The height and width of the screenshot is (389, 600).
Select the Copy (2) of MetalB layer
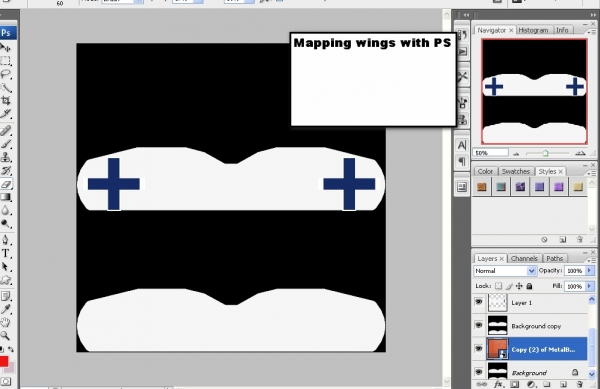pos(536,349)
